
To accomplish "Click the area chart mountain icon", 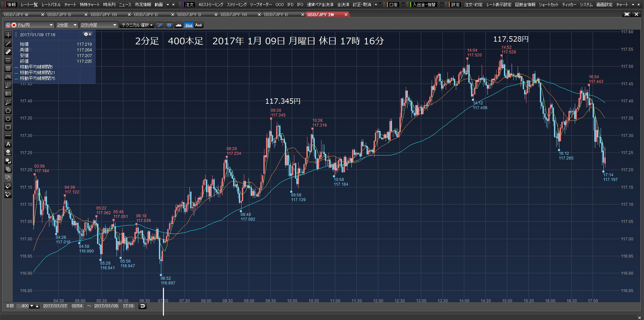I will tap(178, 25).
